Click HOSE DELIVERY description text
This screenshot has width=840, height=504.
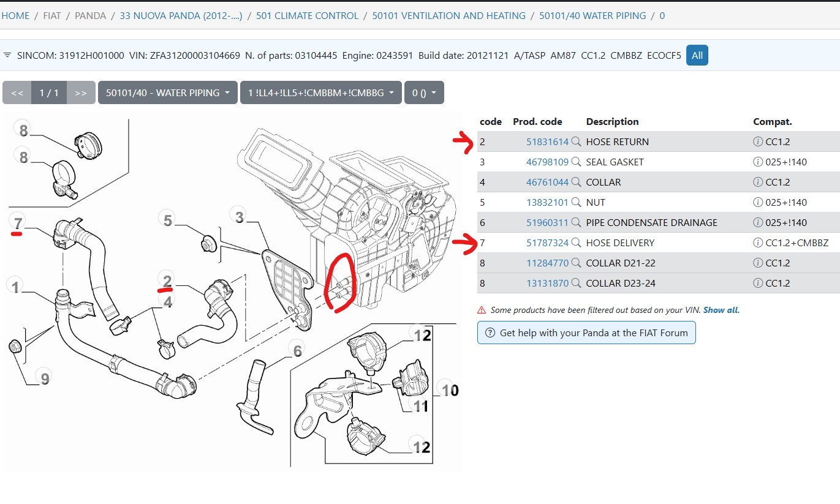coord(620,243)
